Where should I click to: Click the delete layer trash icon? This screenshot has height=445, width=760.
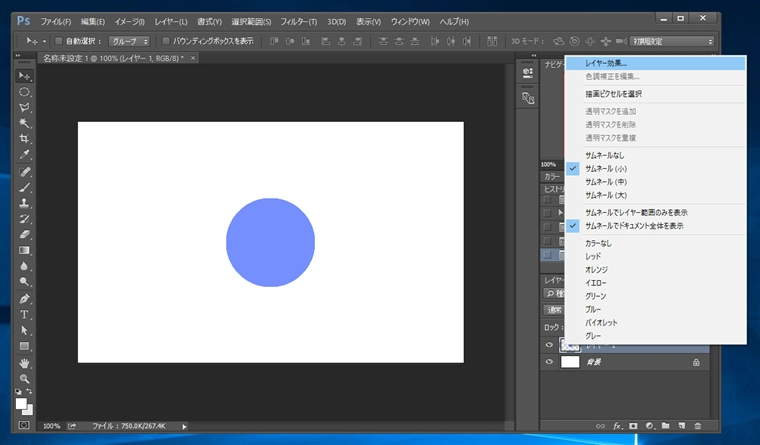(x=698, y=426)
